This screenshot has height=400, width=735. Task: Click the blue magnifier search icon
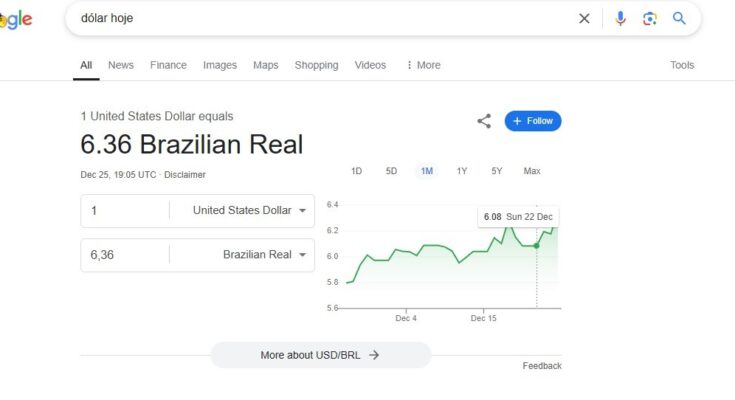point(680,18)
